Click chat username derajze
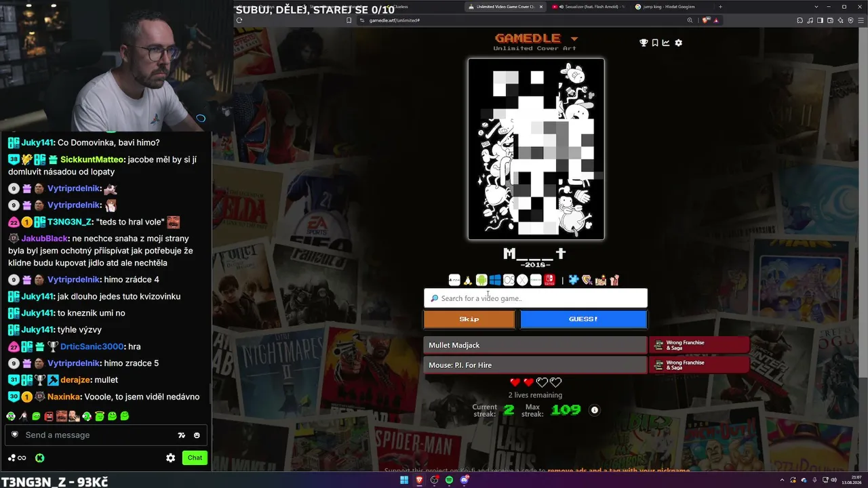The height and width of the screenshot is (488, 868). click(76, 380)
